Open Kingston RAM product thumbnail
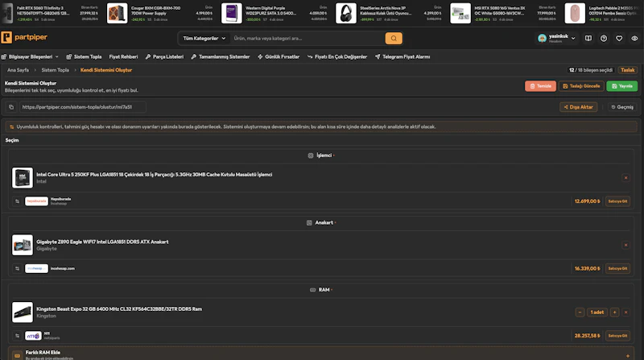Image resolution: width=644 pixels, height=360 pixels. point(23,312)
